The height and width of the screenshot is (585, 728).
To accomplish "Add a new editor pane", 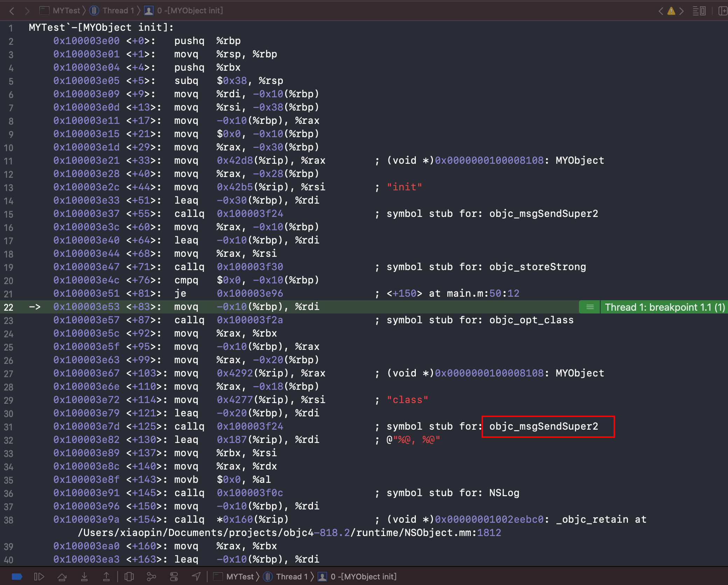I will 722,11.
